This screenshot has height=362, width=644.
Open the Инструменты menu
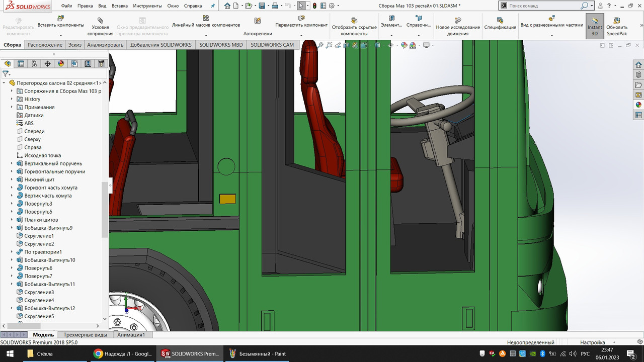[147, 6]
